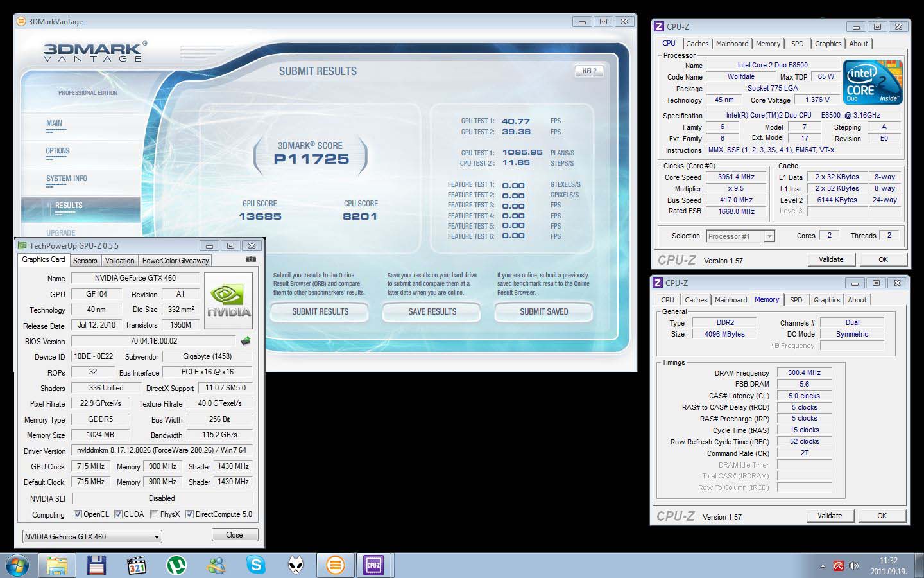
Task: Open the Skype taskbar icon
Action: (x=256, y=565)
